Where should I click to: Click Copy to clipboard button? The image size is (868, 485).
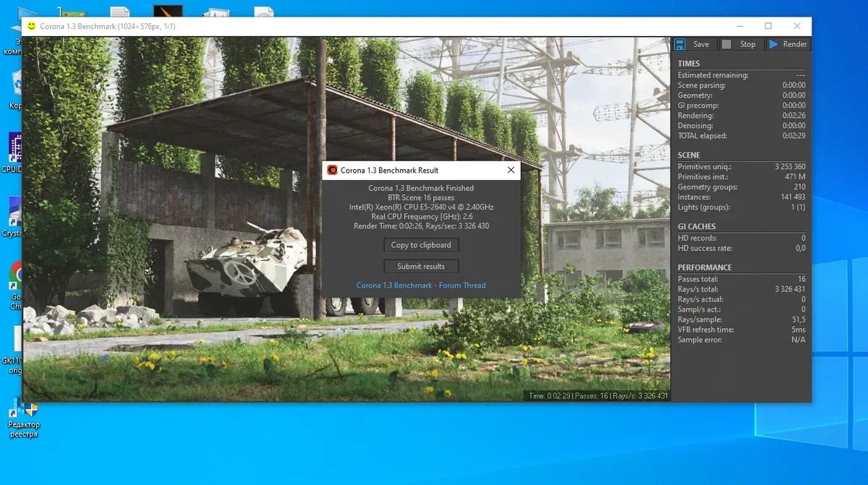(x=421, y=245)
